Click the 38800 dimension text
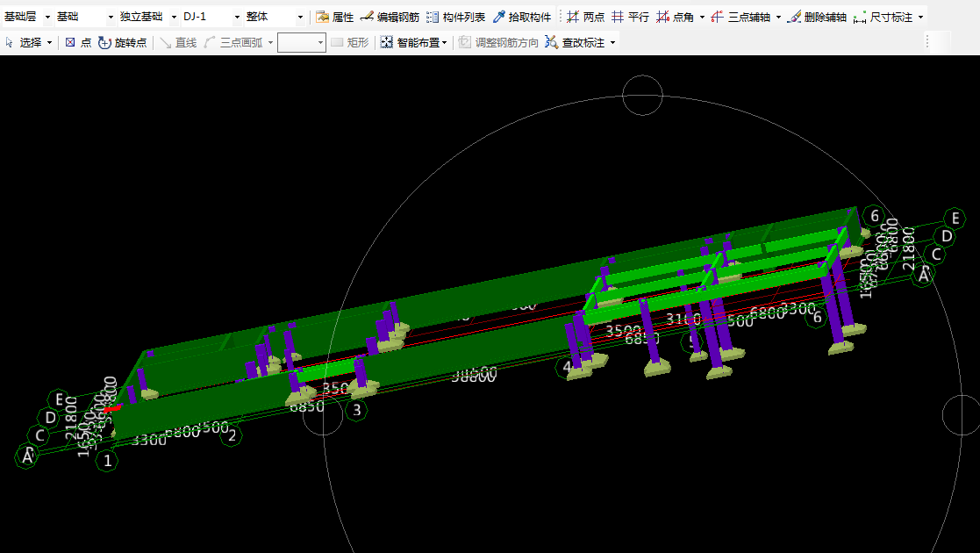980x553 pixels. click(475, 375)
